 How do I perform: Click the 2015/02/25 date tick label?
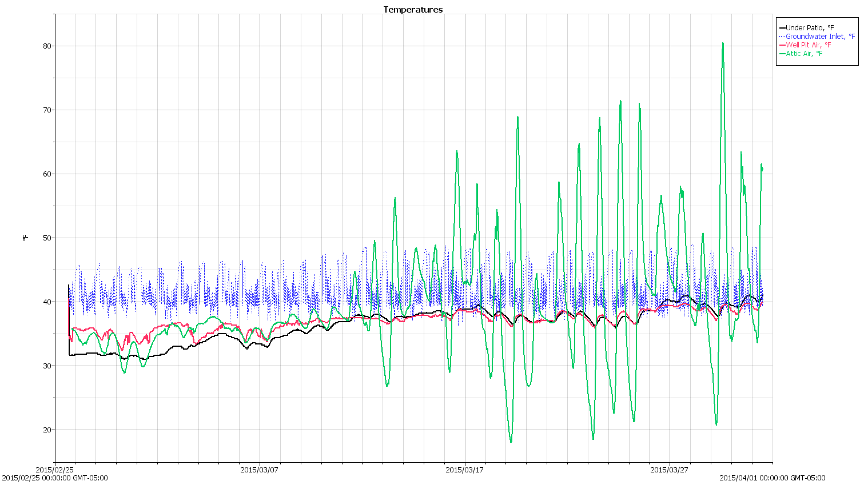[x=55, y=470]
